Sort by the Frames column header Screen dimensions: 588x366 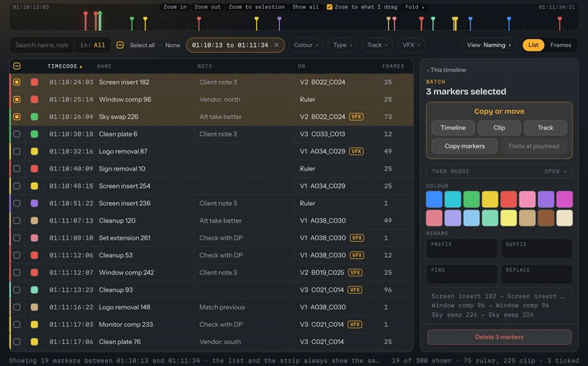[393, 66]
